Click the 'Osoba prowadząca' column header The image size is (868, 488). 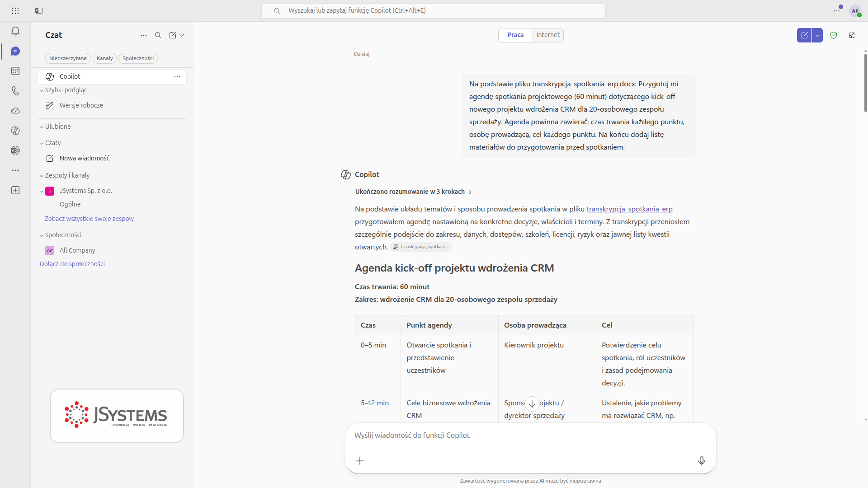click(547, 325)
